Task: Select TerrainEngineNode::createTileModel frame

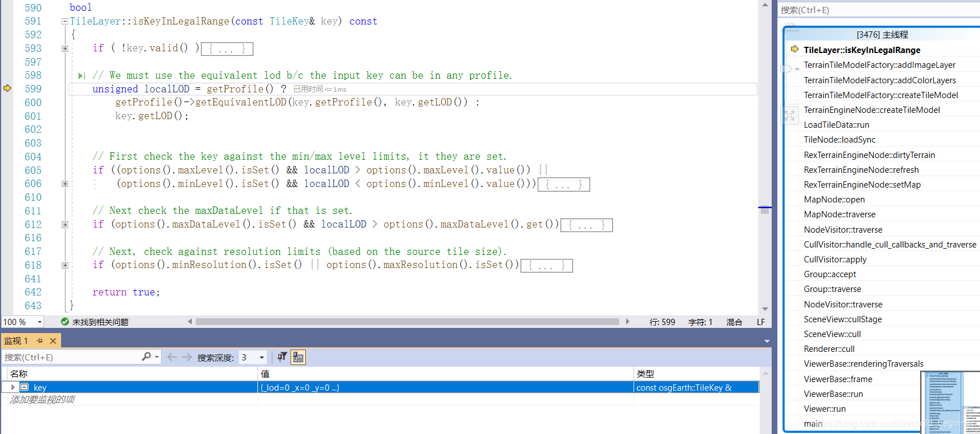Action: pyautogui.click(x=872, y=110)
